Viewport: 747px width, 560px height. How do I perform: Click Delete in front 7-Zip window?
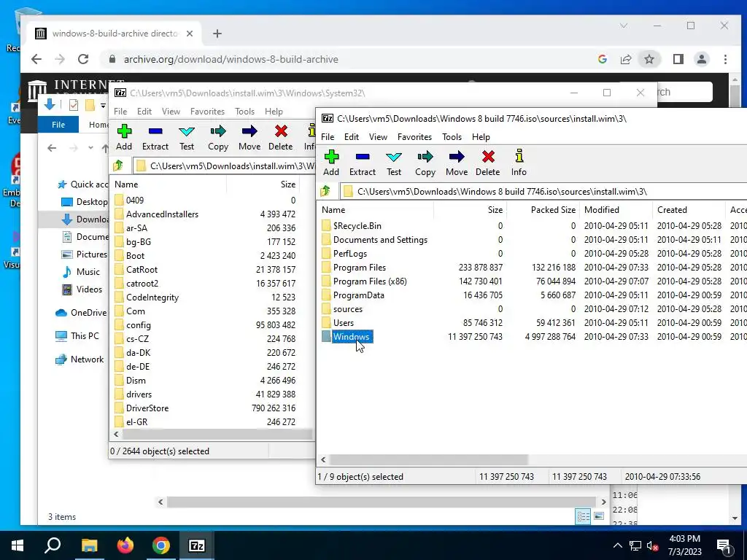click(487, 163)
